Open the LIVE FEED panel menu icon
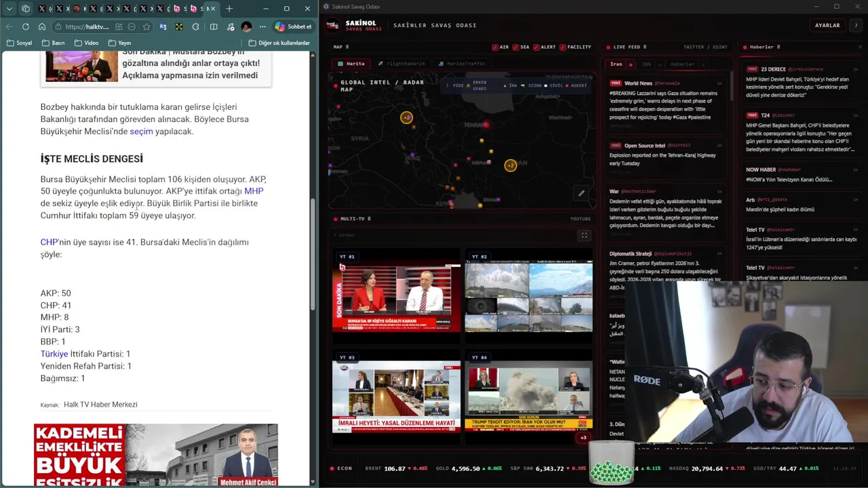The image size is (868, 488). click(645, 47)
